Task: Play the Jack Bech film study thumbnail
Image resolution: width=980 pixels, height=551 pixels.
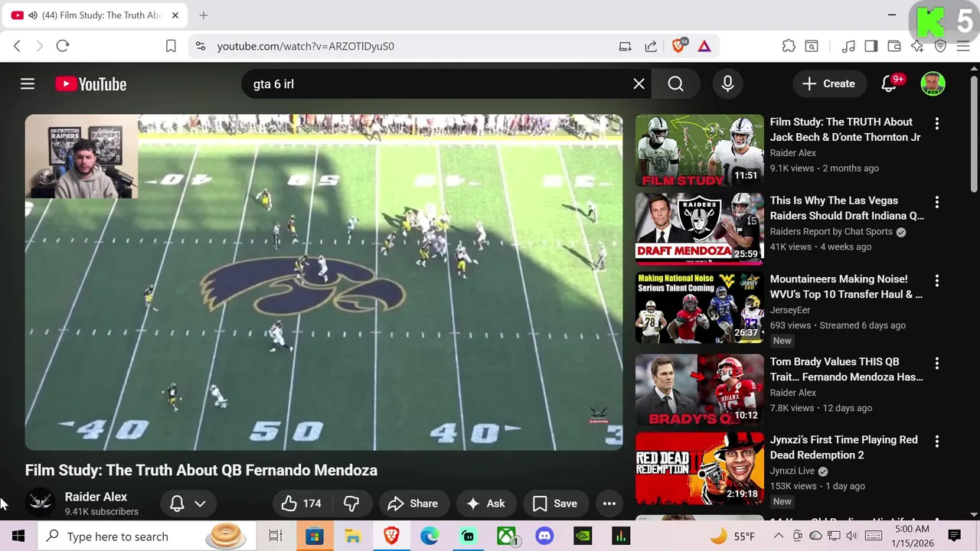Action: [700, 151]
